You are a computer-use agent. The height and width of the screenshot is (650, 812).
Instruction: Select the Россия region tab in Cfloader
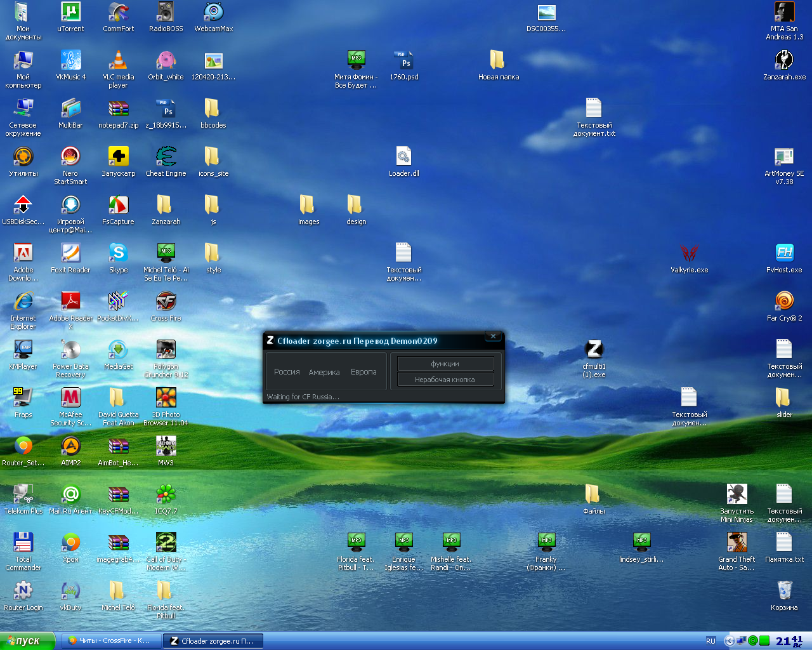point(287,372)
